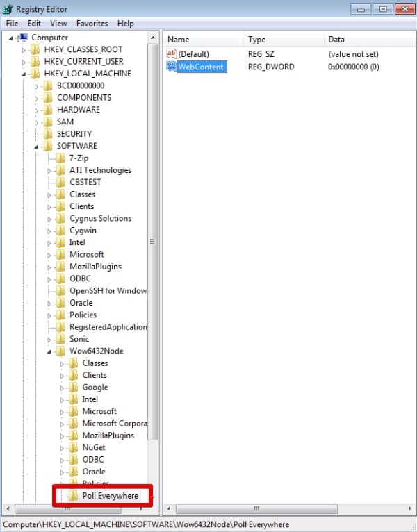Click the Registry Editor title bar icon
Screen dimensions: 417x532
pyautogui.click(x=8, y=9)
